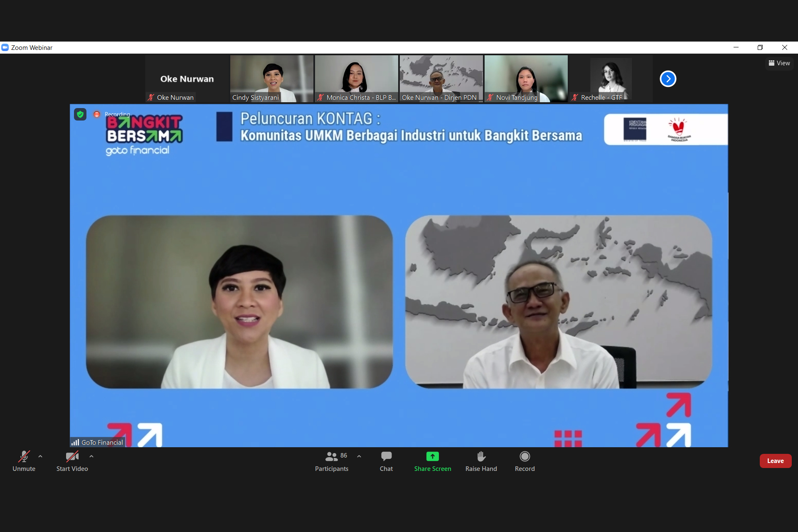Click the participant count 86
798x532 pixels.
pos(344,456)
